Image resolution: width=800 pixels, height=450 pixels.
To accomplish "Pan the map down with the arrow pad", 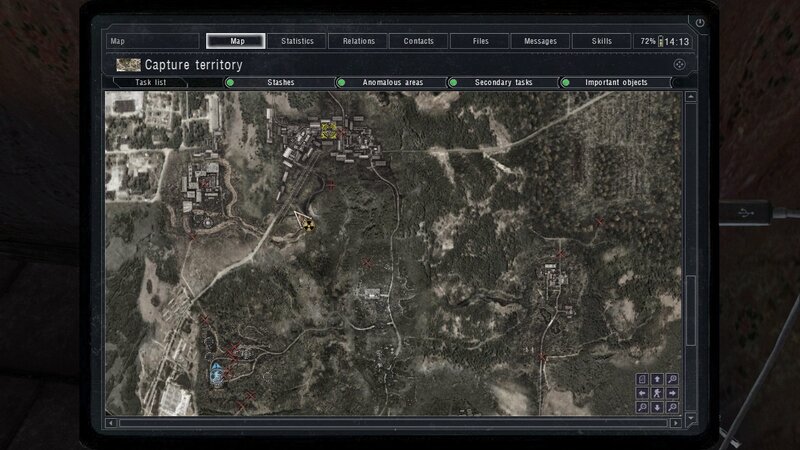I will (x=657, y=407).
